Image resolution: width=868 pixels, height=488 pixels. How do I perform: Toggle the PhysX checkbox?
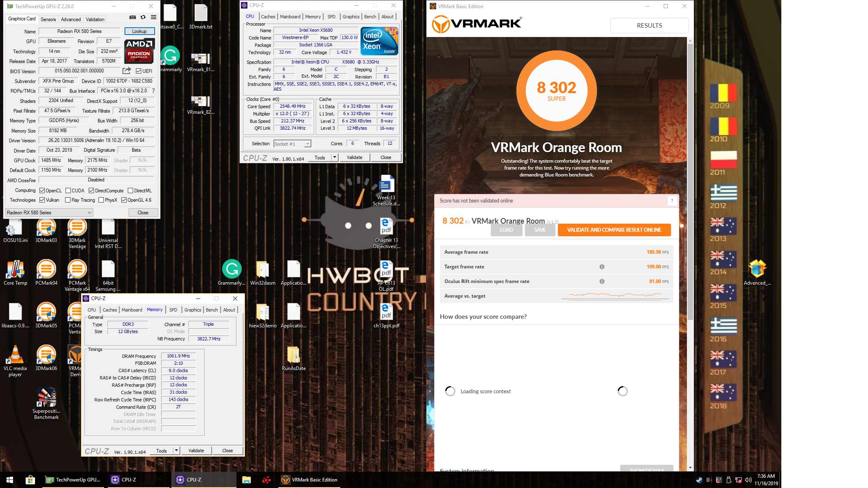[x=101, y=200]
